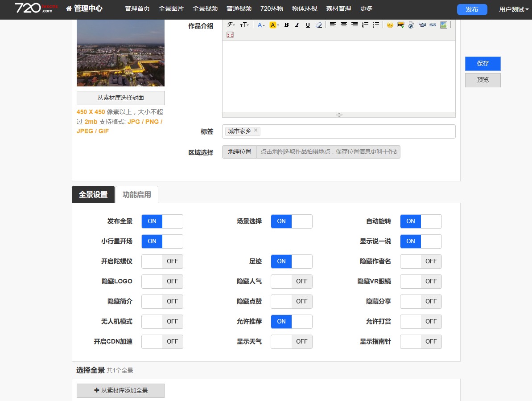Toggle italic formatting
The height and width of the screenshot is (401, 532).
tap(297, 25)
